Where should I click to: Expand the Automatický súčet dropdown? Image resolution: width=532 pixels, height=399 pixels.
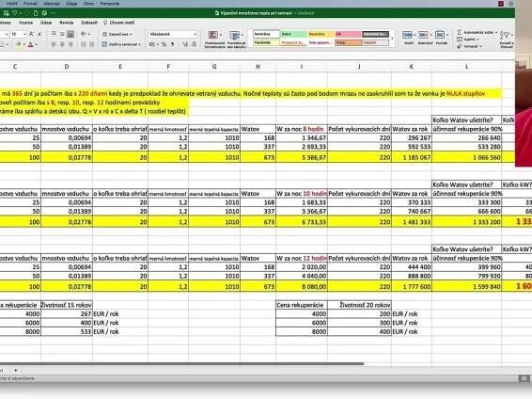pos(496,32)
